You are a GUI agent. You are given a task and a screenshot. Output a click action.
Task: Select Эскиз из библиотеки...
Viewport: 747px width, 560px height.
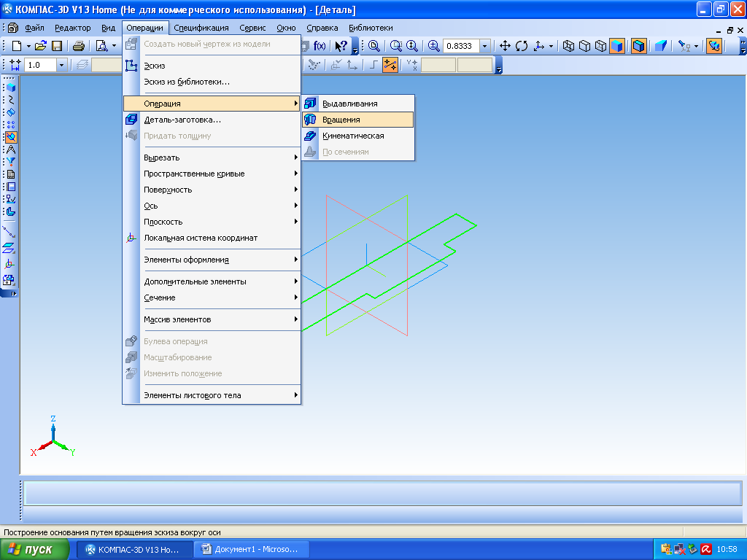(x=212, y=82)
